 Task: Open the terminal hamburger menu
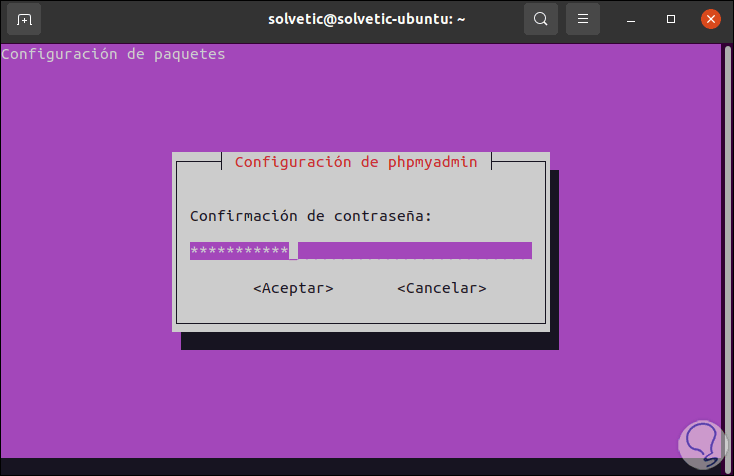point(583,19)
